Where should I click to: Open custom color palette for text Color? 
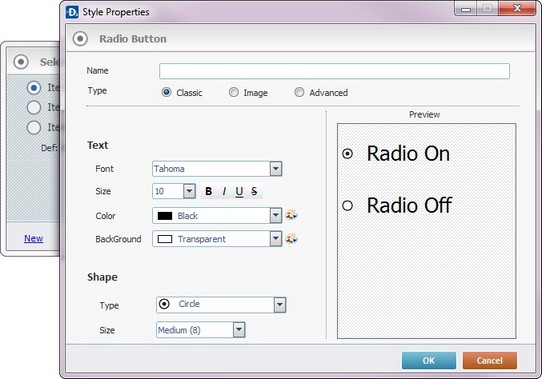pyautogui.click(x=291, y=215)
